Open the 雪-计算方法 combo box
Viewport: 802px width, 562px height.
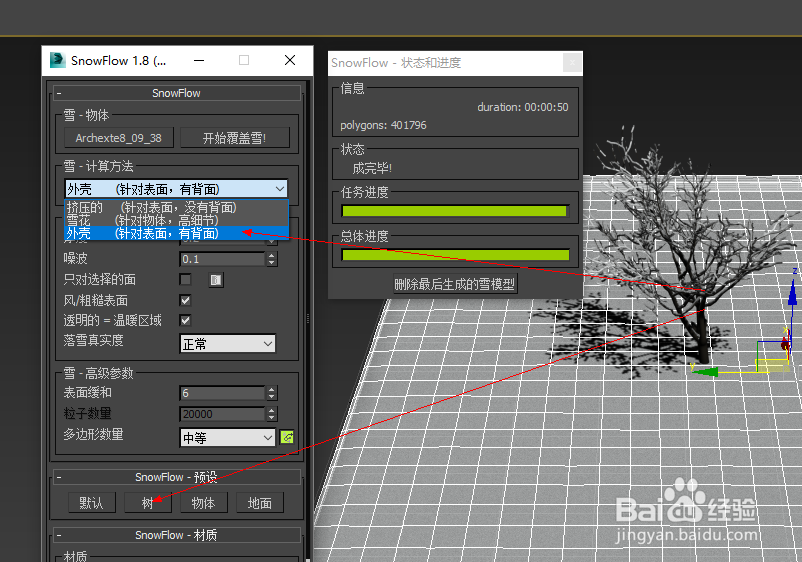(176, 189)
